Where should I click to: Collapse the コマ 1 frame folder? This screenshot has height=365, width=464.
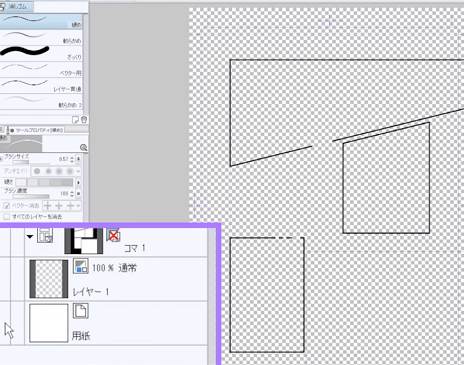click(30, 237)
